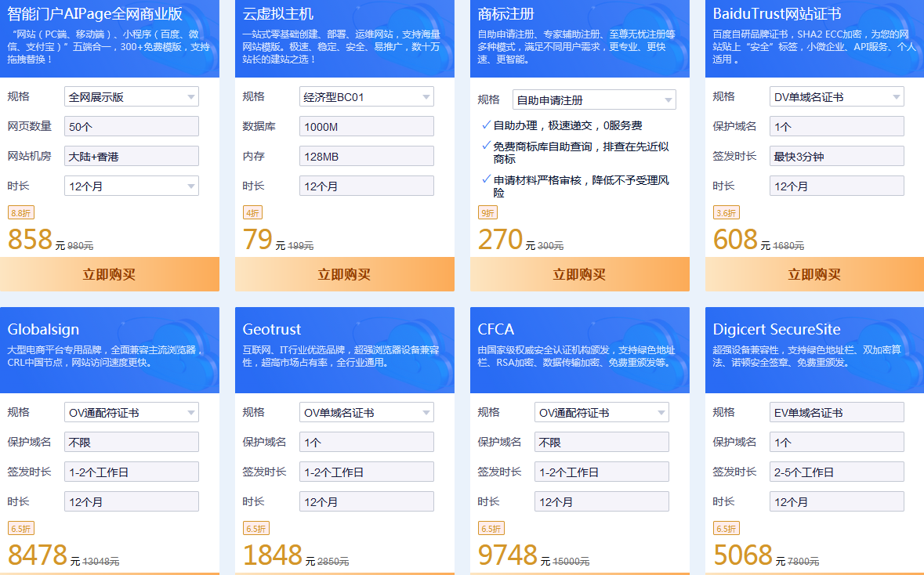924x575 pixels.
Task: Click Digicert 保护域名 field showing 1个
Action: point(837,443)
